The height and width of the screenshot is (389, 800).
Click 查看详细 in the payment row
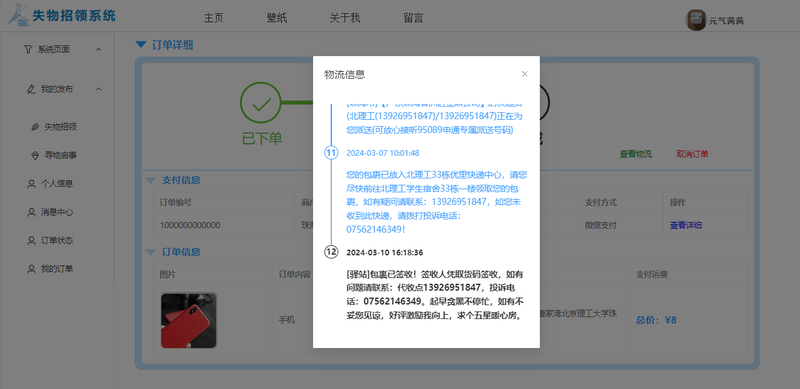click(686, 225)
